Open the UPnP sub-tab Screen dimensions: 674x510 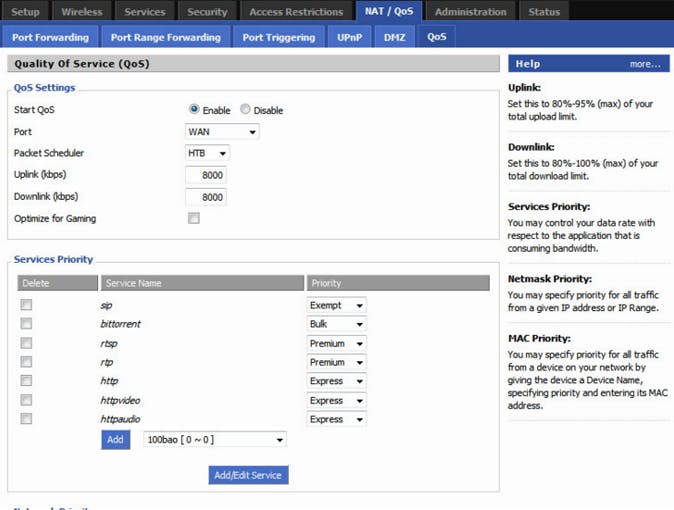(x=349, y=37)
